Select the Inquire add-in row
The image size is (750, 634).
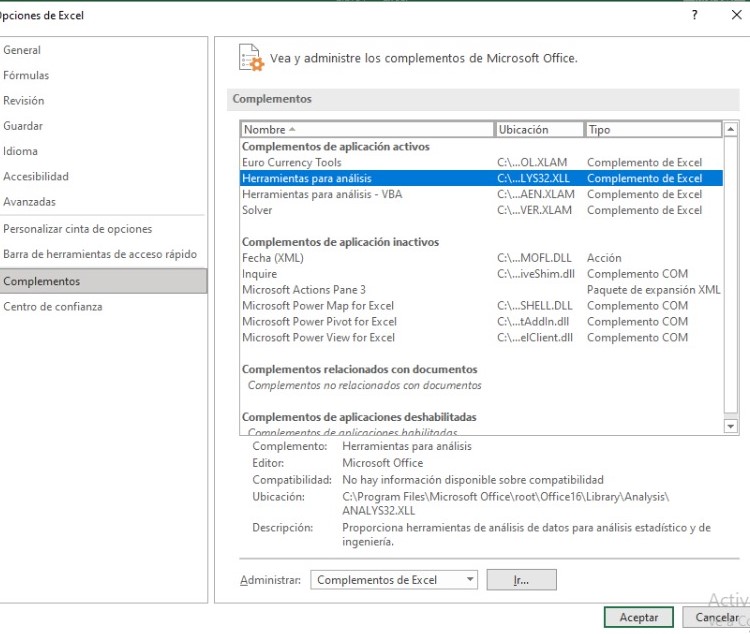pos(481,274)
